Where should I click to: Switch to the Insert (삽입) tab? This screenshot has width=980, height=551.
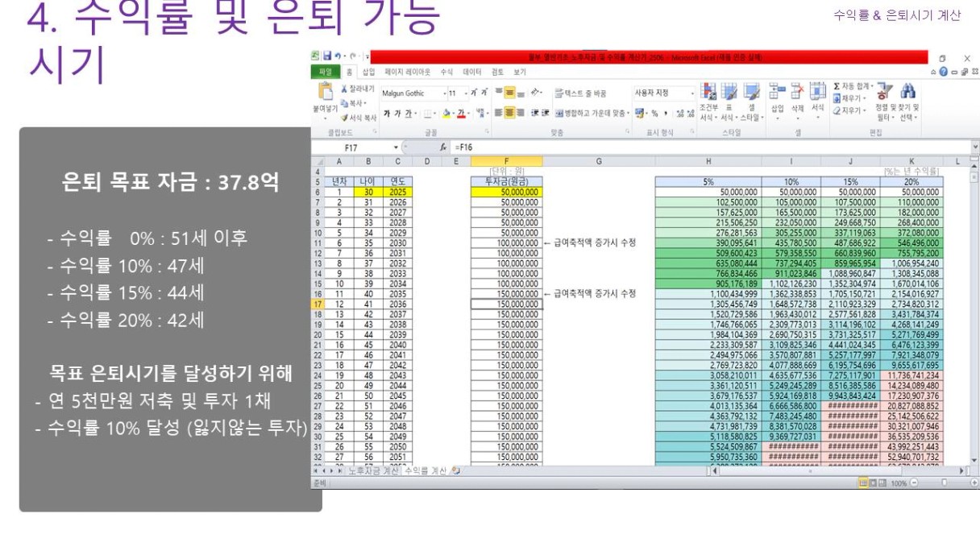coord(368,72)
